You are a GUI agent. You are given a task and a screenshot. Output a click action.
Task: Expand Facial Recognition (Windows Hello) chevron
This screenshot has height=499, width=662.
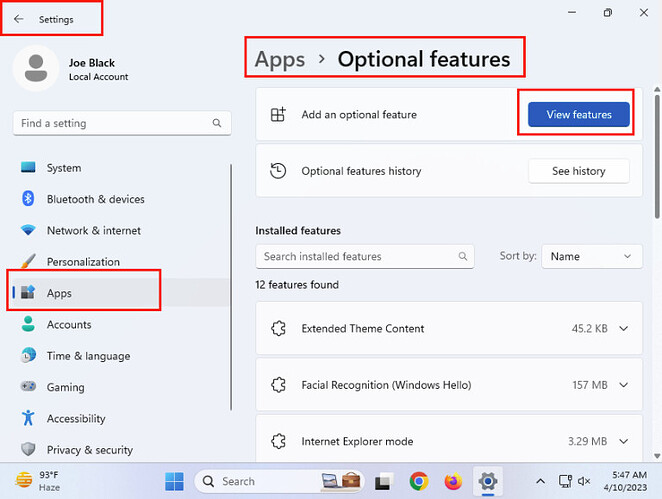pos(624,385)
